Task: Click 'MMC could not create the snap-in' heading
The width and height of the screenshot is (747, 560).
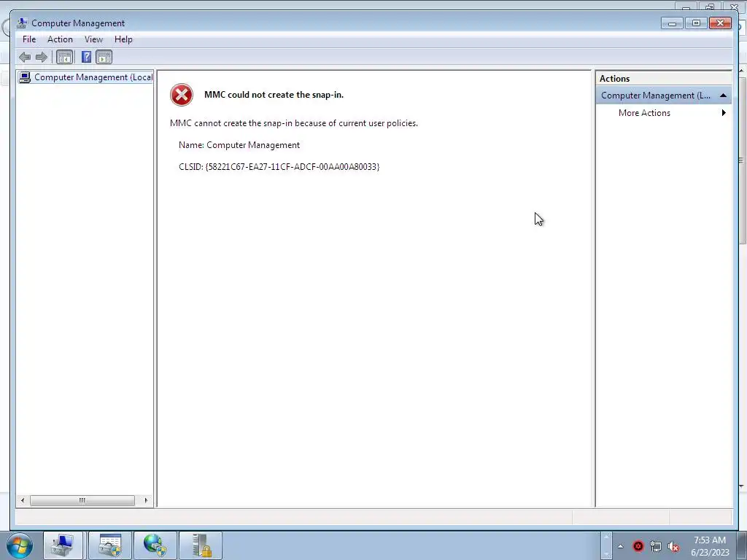Action: 274,95
